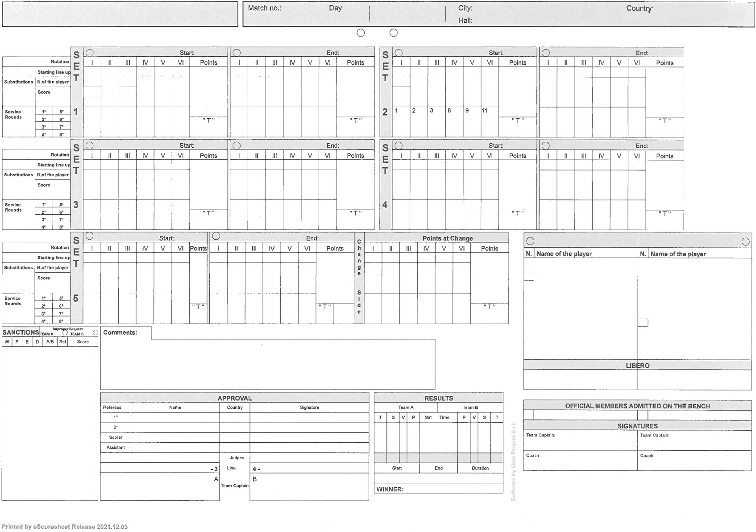Click the SANCTIONS heading
This screenshot has height=532, width=756.
click(21, 332)
